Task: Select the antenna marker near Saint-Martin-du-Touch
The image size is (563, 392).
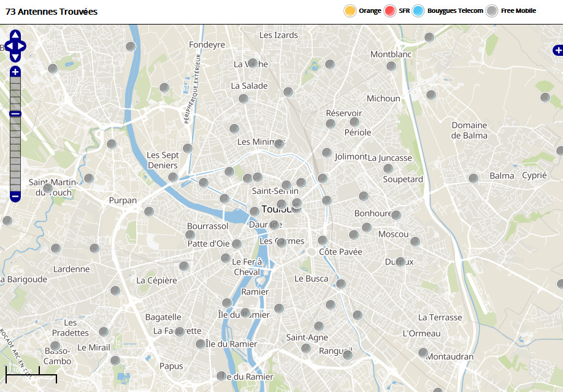Action: pos(48,188)
